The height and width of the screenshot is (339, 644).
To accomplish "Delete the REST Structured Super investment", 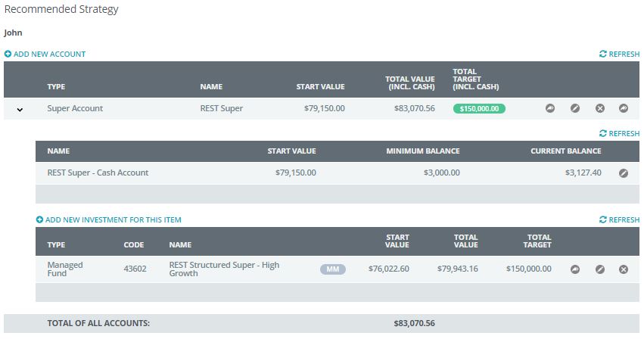I will pos(624,269).
